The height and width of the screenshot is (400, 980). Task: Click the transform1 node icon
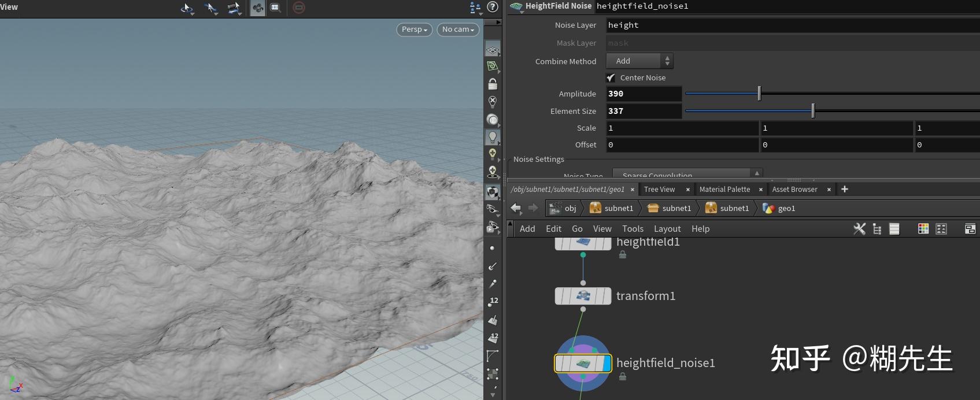583,296
